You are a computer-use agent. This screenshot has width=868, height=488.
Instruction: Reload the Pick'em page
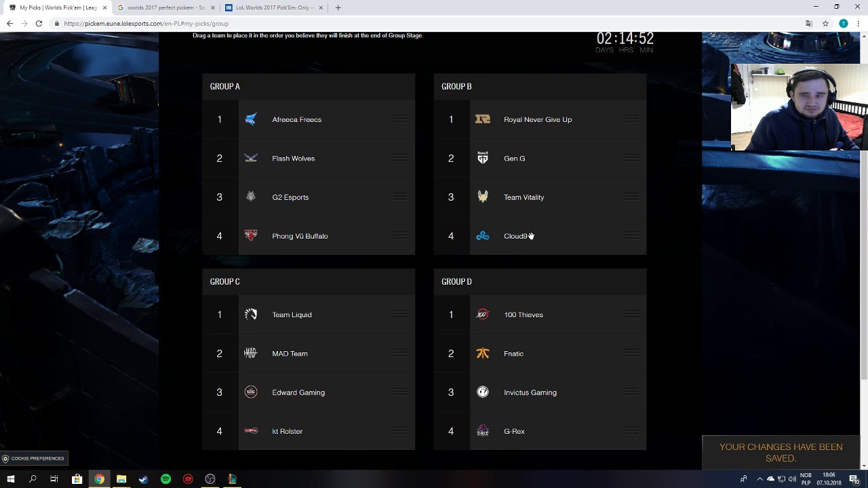point(39,23)
